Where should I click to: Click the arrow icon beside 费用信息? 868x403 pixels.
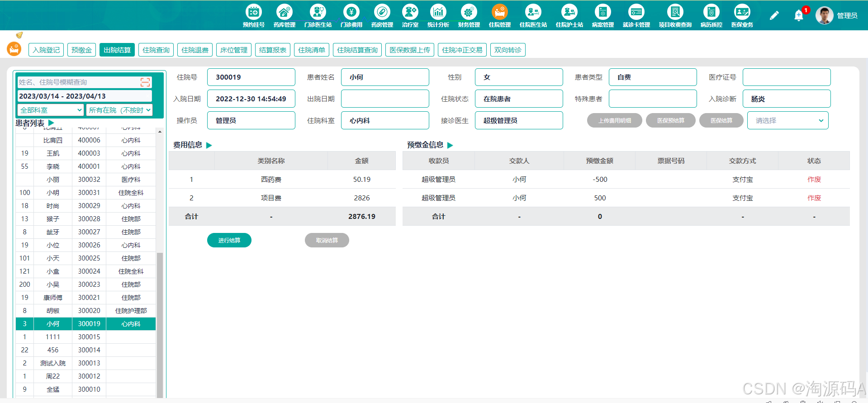click(x=209, y=145)
